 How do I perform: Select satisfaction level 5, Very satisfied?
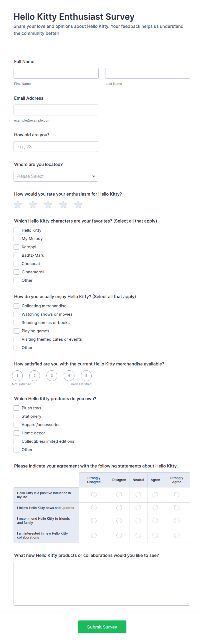point(86,375)
